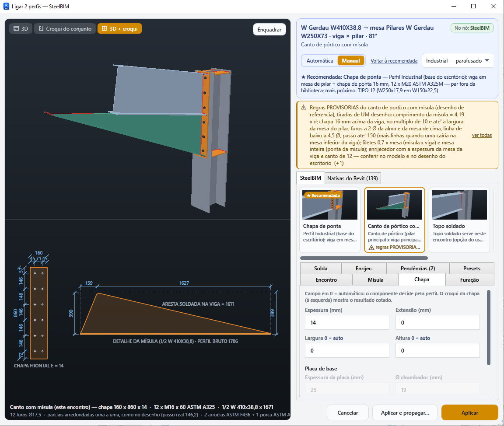Click the regras PROVISORIA warning icon on card
Viewport: 504px width, 426px height.
click(371, 248)
